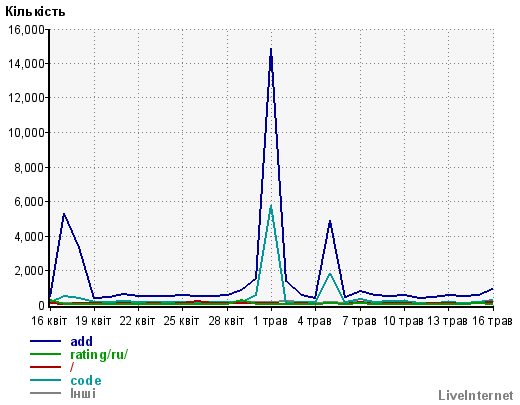Click the 16,000 y-axis label
Image resolution: width=520 pixels, height=405 pixels.
click(26, 29)
